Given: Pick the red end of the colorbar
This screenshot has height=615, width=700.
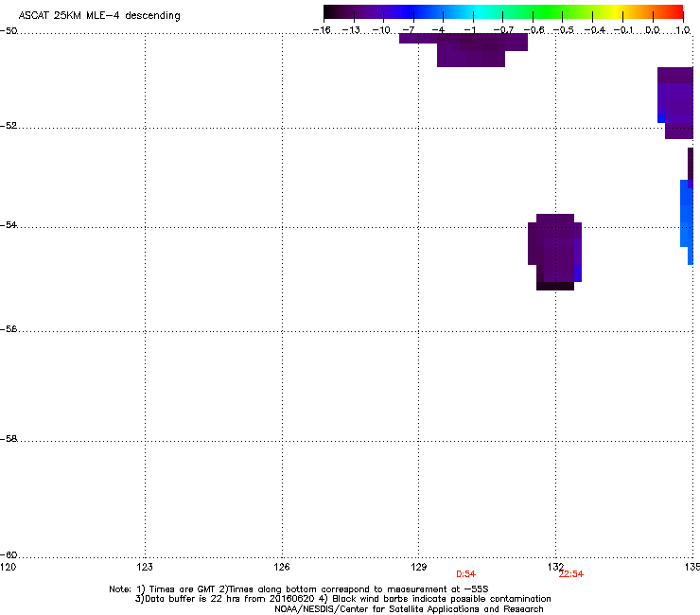Looking at the screenshot, I should click(x=674, y=12).
